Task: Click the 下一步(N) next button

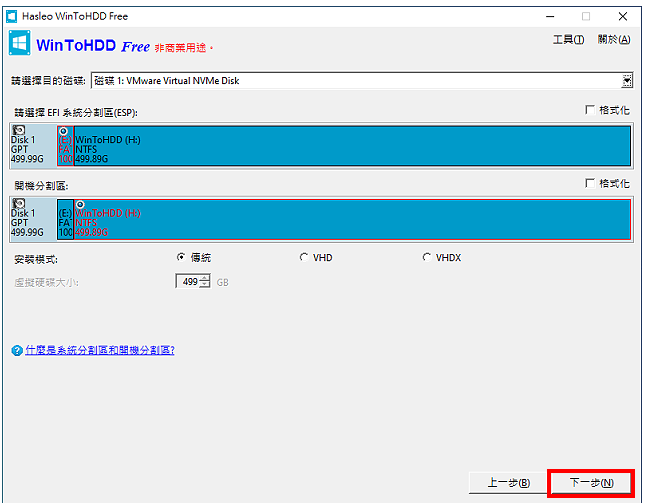Action: 591,483
